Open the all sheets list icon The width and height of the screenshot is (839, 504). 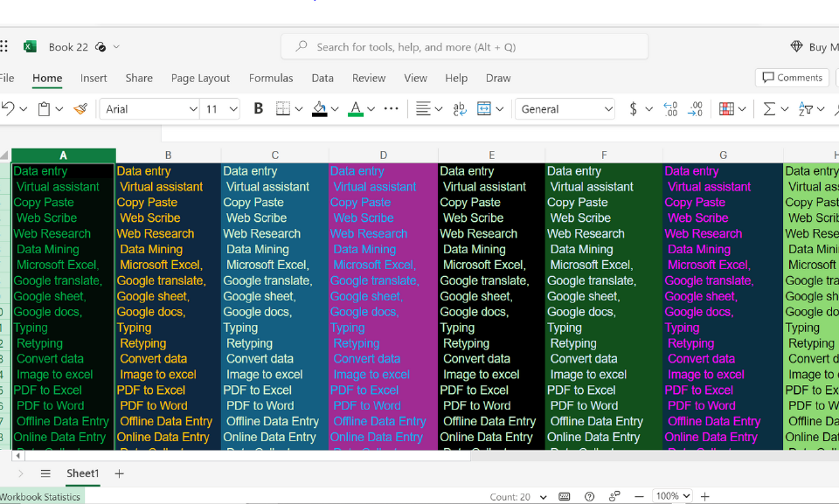[x=45, y=473]
